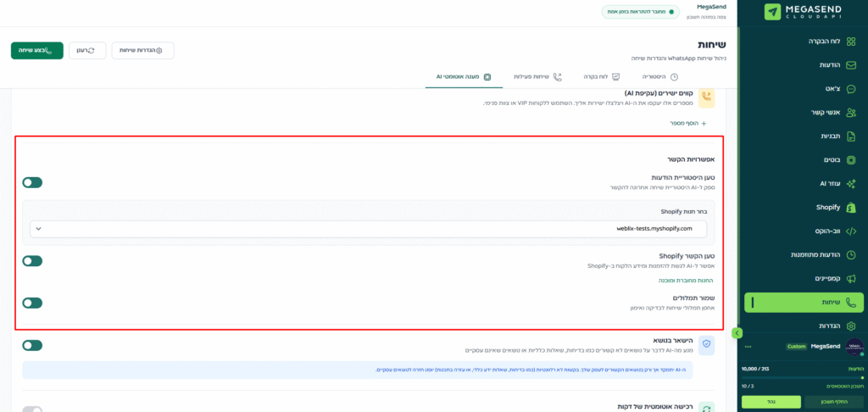The image size is (868, 412).
Task: Disable the save transcripts switch
Action: point(32,303)
